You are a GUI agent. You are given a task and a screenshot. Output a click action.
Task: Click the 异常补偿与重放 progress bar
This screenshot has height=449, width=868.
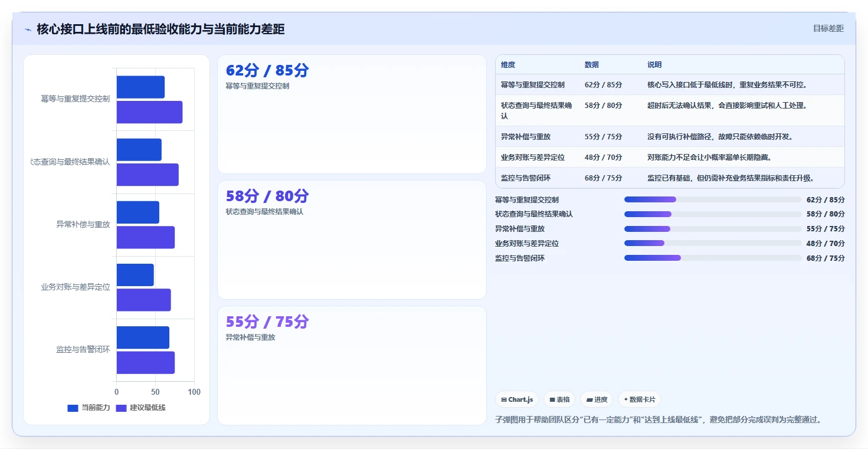713,229
